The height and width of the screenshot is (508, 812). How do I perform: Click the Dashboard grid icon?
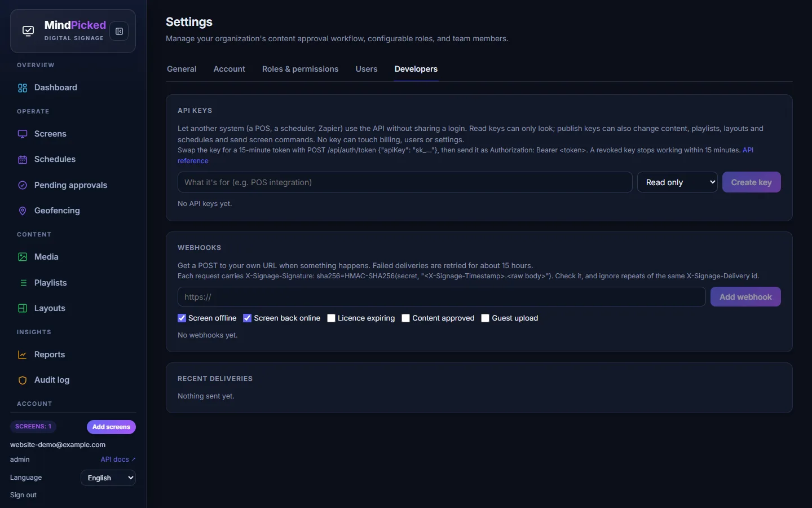23,87
